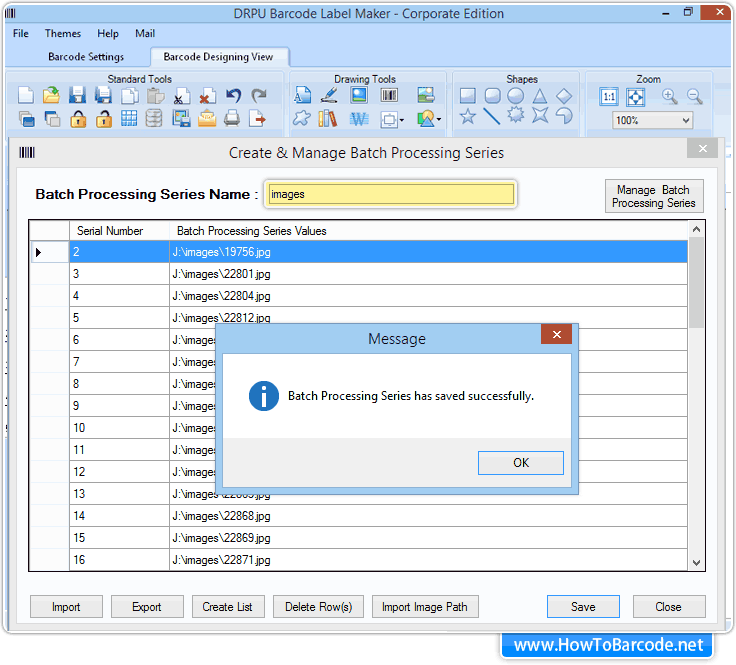Select the Line shape tool
This screenshot has width=736, height=665.
pyautogui.click(x=491, y=116)
